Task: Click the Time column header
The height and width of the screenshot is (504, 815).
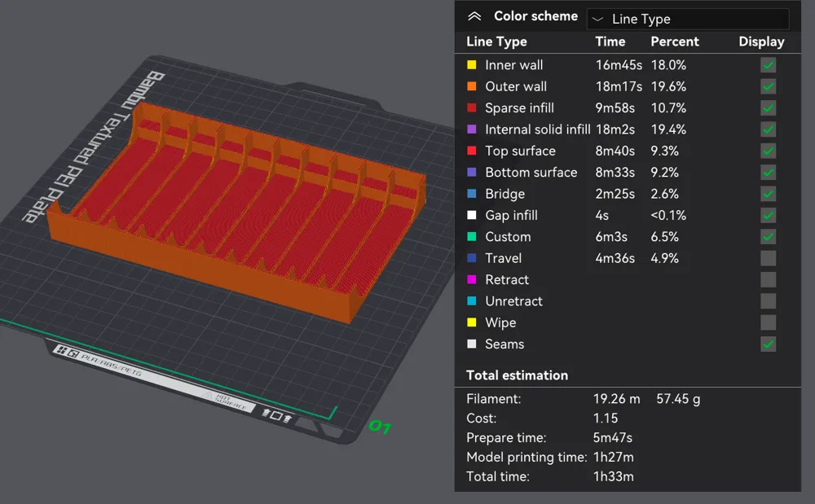Action: click(610, 42)
